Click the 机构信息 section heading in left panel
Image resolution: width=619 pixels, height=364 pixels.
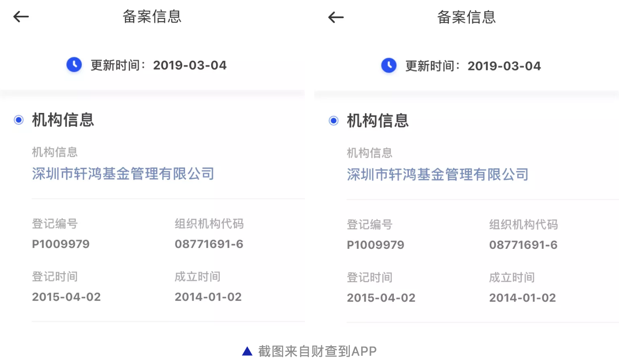[x=63, y=120]
